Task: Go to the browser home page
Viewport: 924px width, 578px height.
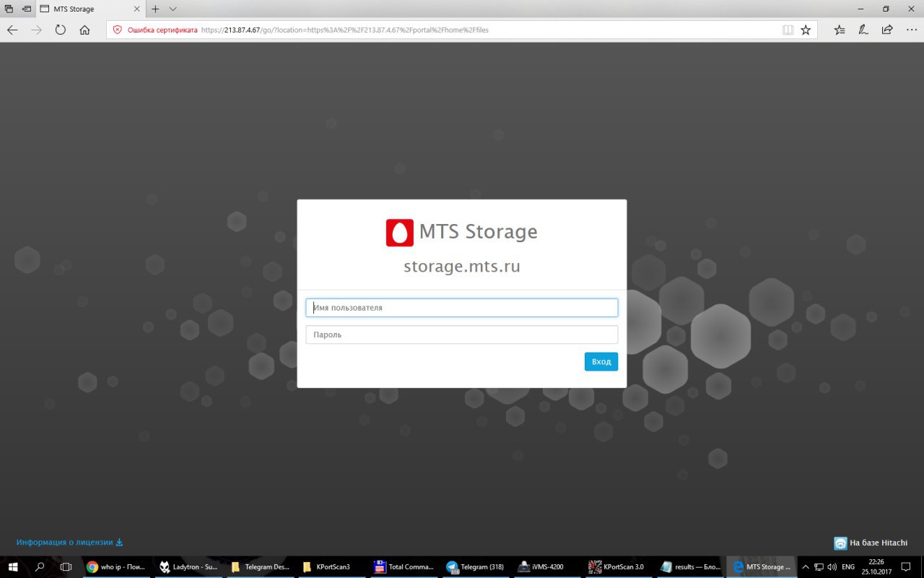Action: pos(84,30)
